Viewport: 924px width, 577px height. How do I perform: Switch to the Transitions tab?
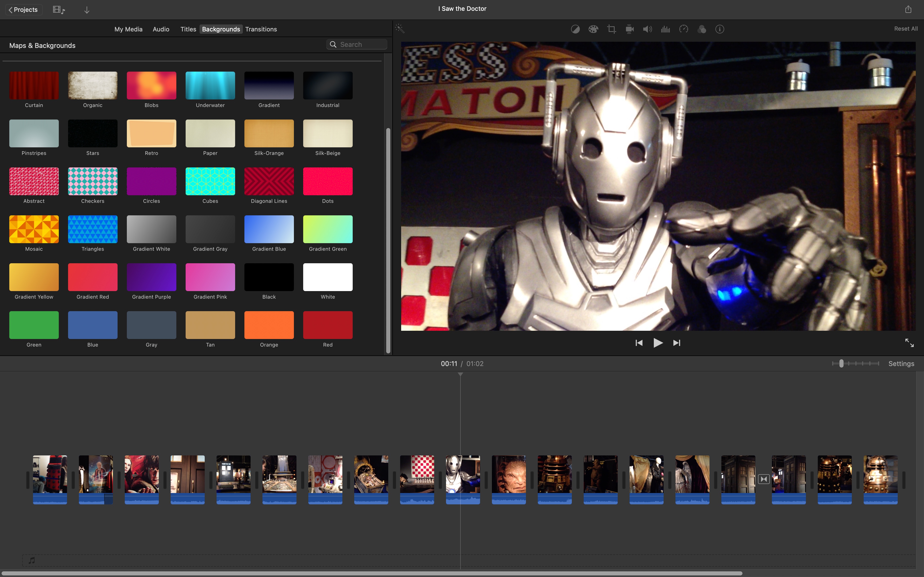(261, 29)
